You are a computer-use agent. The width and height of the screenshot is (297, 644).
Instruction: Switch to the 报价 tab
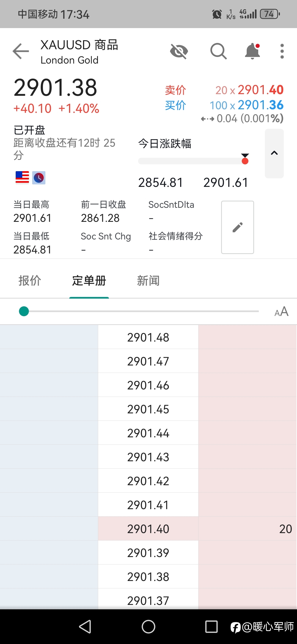[x=30, y=281]
